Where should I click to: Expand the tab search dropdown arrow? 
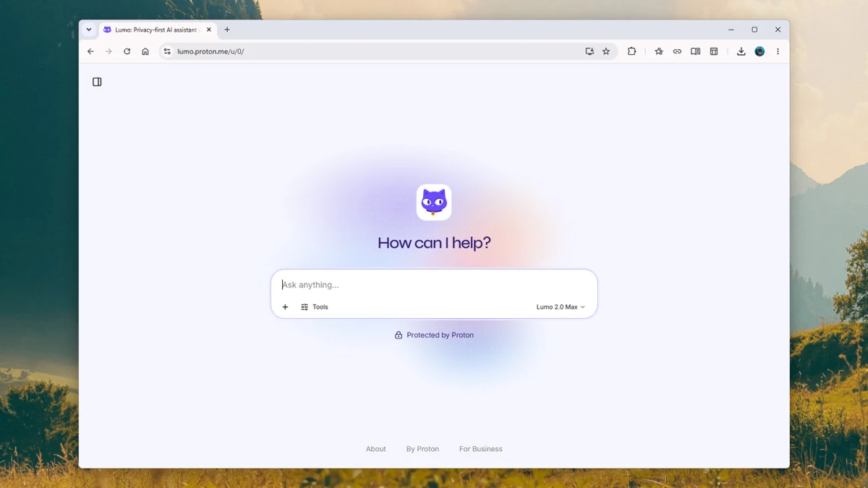coord(89,30)
